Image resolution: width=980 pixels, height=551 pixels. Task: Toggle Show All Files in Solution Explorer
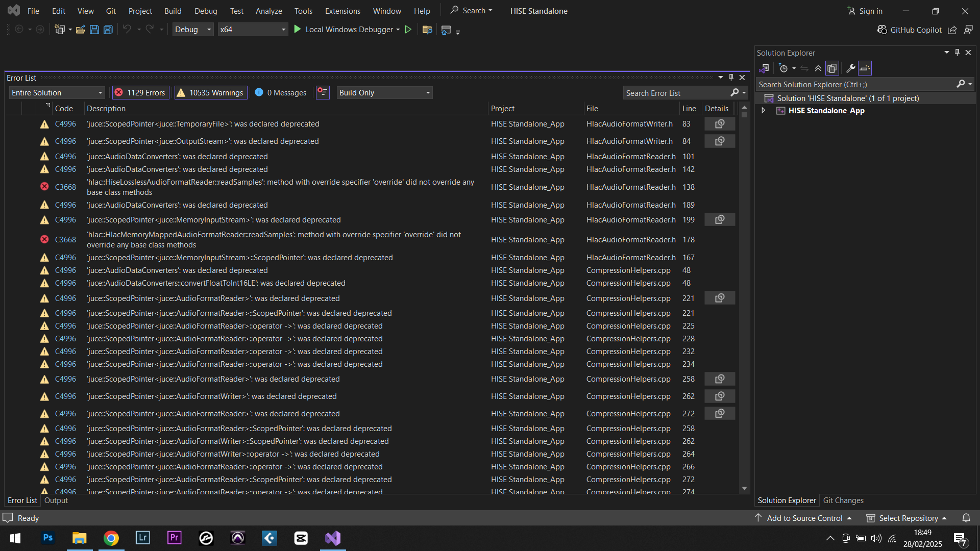[832, 68]
